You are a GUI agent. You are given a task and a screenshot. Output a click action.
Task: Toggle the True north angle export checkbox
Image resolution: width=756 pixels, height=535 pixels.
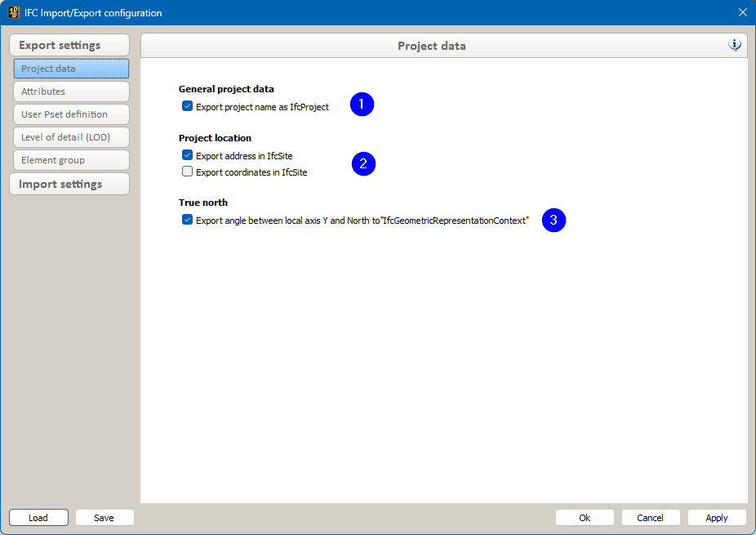pos(188,220)
